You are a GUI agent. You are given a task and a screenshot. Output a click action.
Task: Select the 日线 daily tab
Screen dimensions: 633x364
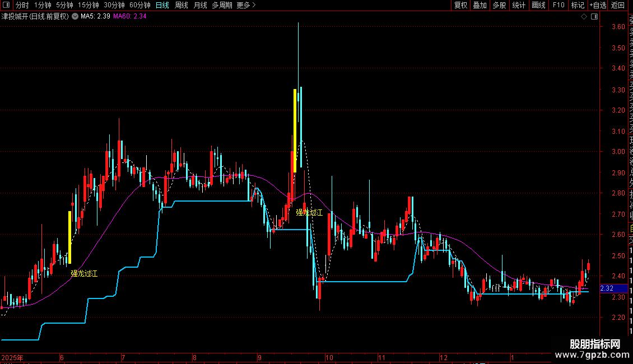tap(162, 5)
